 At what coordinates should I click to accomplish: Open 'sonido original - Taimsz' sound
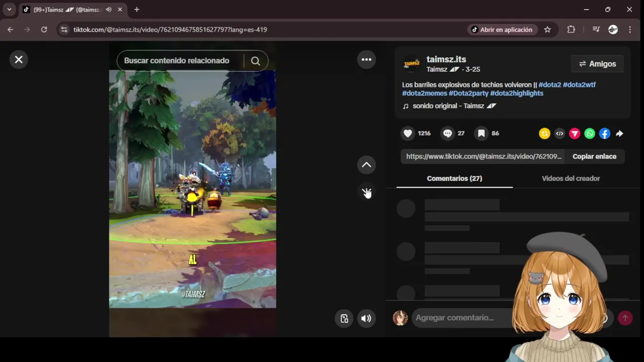449,106
